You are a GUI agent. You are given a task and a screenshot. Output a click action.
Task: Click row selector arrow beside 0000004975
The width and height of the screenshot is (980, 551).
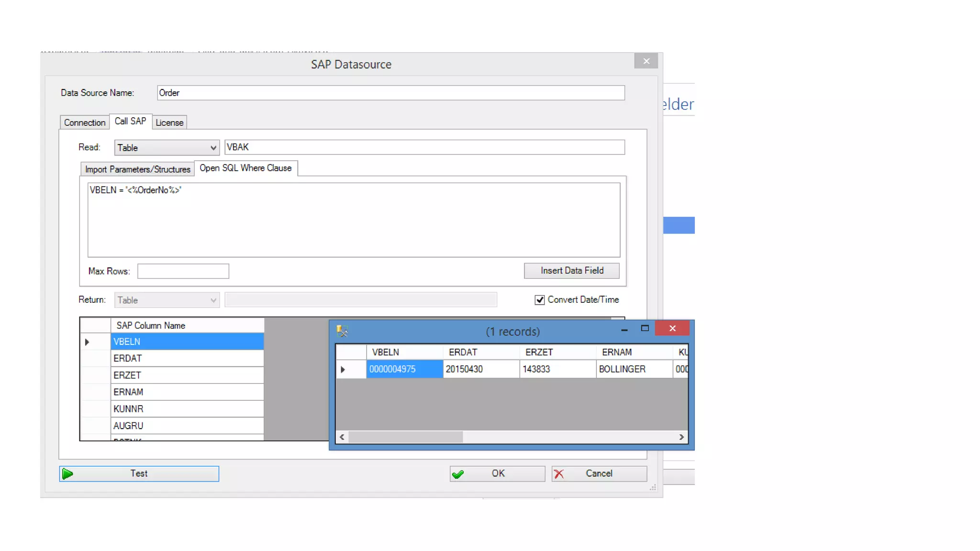[343, 369]
